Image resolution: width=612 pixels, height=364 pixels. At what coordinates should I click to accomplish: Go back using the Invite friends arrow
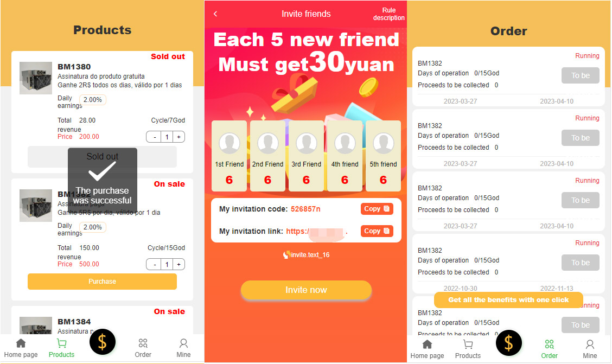(x=215, y=14)
